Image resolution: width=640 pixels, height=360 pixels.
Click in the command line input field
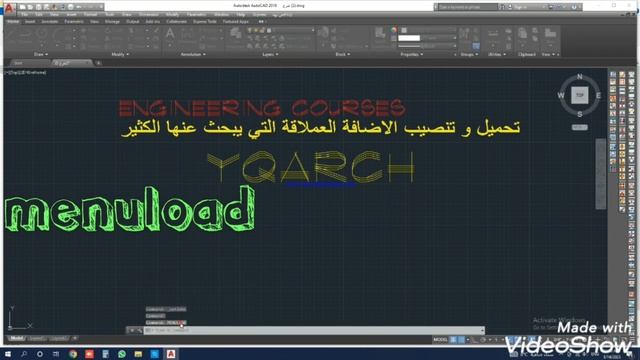(x=313, y=330)
